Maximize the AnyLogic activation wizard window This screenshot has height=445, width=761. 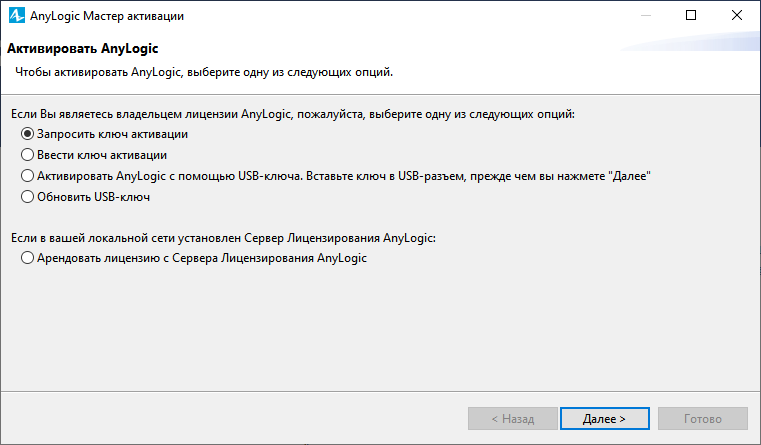point(691,16)
